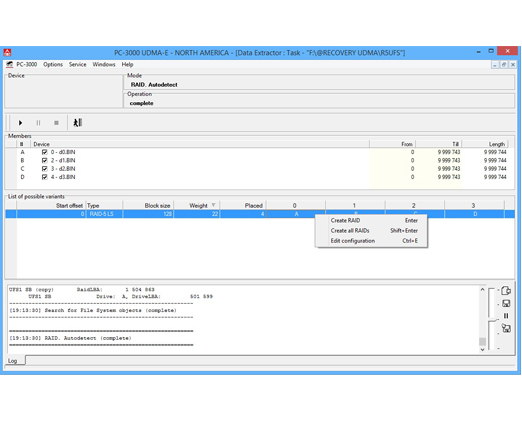Click the Till column header in Members

pos(439,144)
